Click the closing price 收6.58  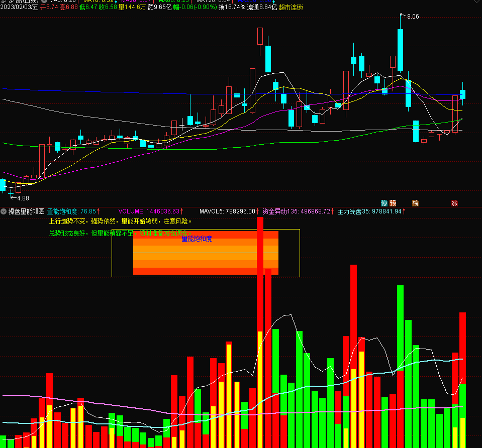coord(108,7)
